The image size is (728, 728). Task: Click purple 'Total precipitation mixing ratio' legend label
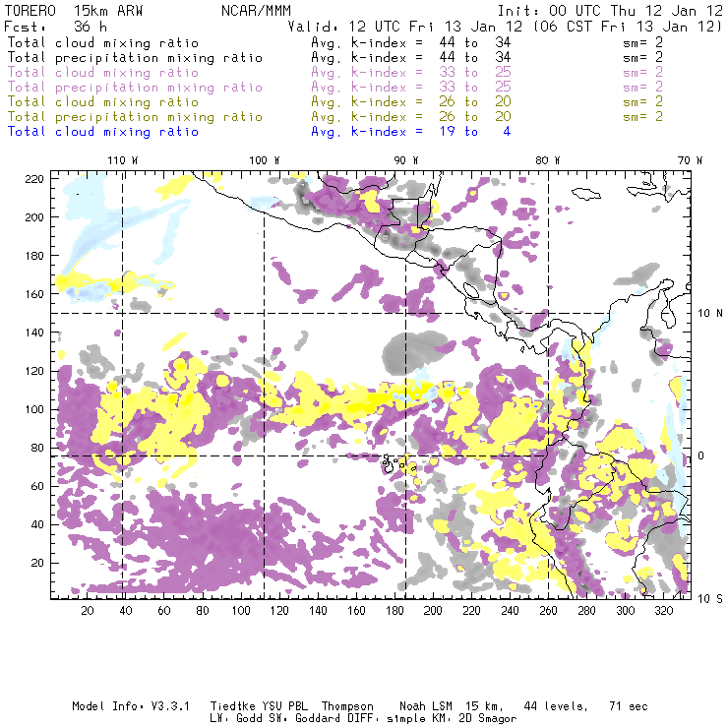pos(135,88)
